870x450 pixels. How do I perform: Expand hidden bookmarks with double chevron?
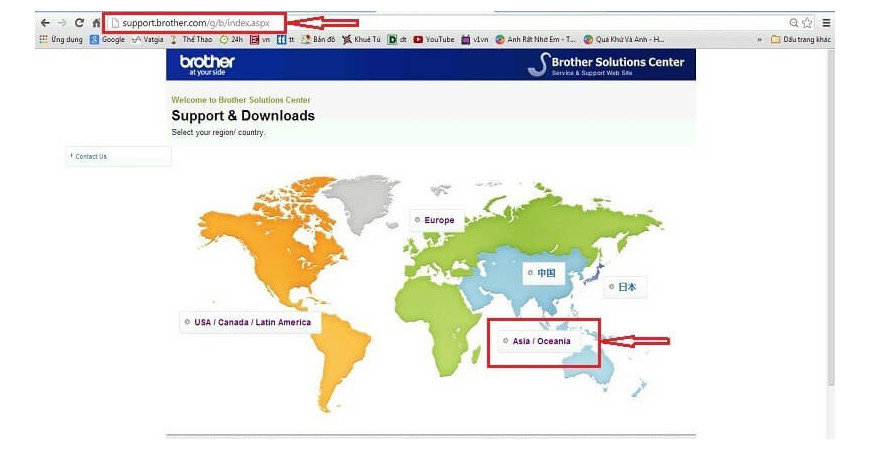click(760, 39)
